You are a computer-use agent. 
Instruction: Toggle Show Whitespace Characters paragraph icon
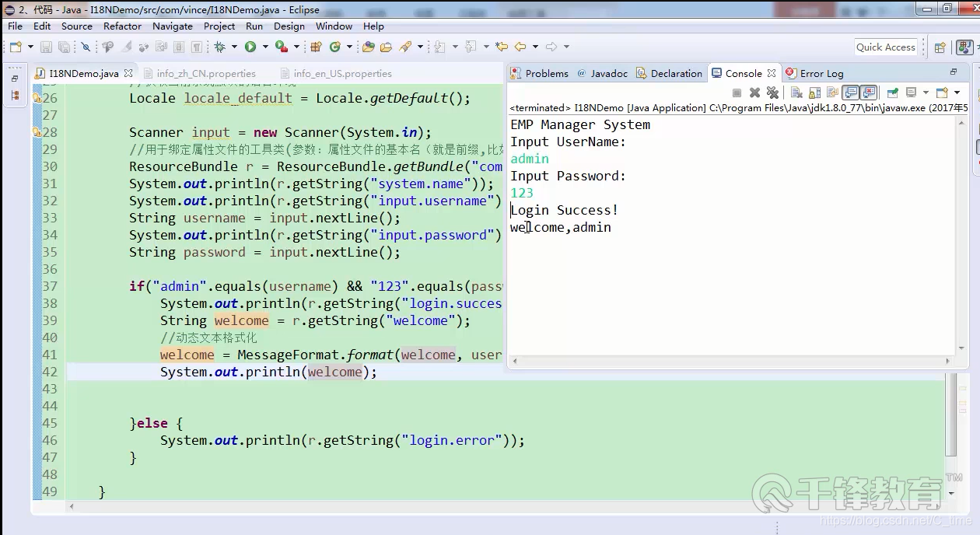point(197,47)
